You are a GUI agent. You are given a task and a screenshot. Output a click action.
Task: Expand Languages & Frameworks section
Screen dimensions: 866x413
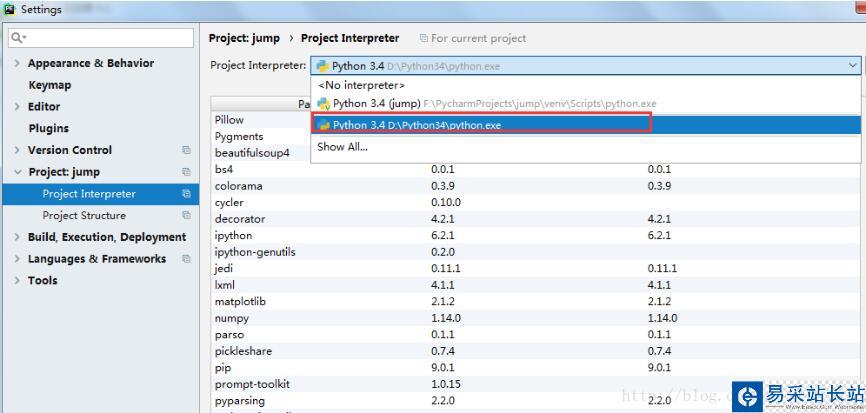coord(17,259)
